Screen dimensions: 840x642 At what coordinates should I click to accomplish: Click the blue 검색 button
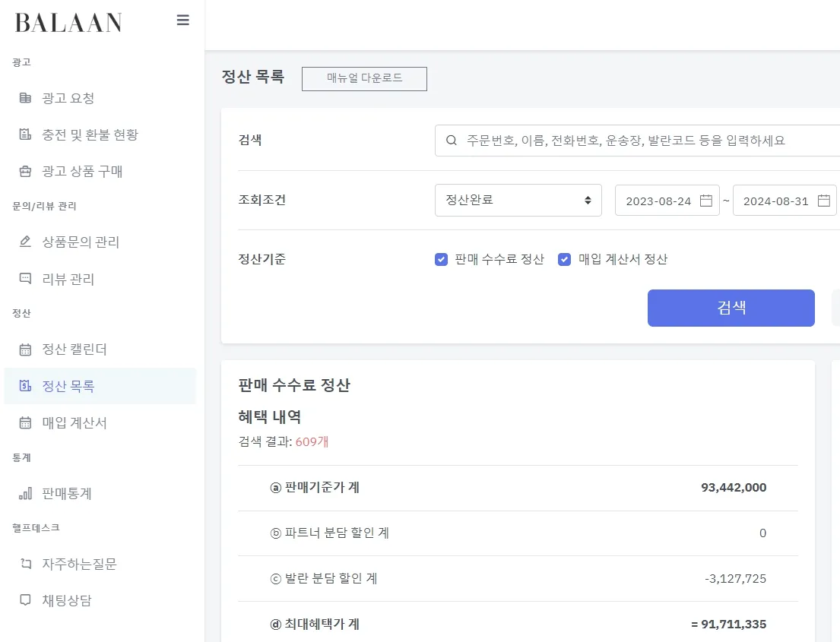point(731,308)
